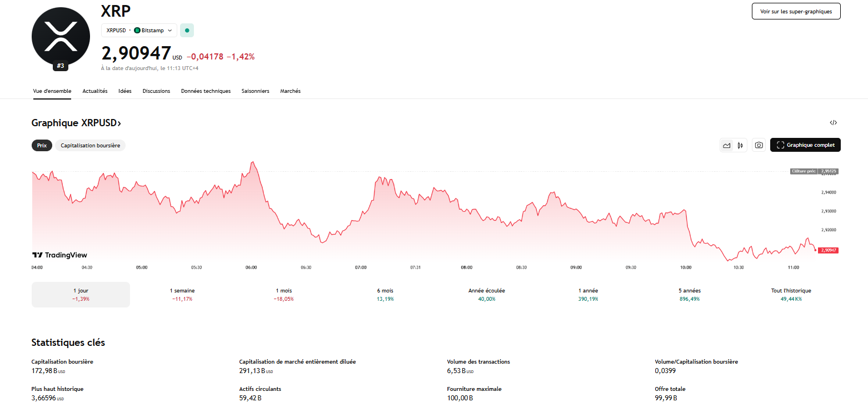Screen dimensions: 868x407
Task: Open XRPUSD Bitstamp symbol dropdown
Action: pyautogui.click(x=139, y=31)
